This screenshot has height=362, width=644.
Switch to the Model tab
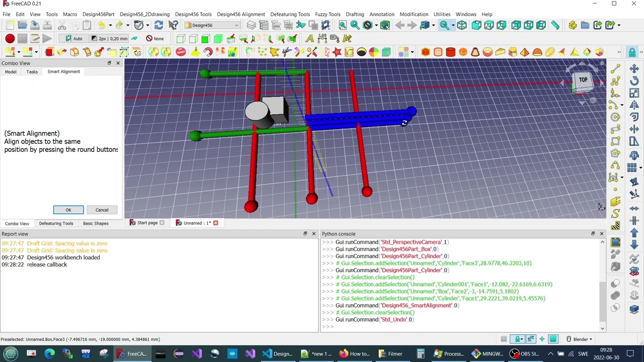11,72
